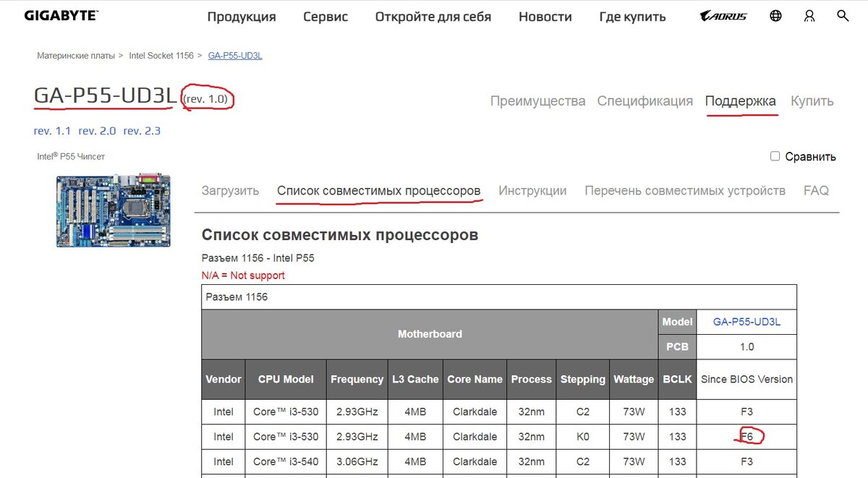
Task: Click the Since BIOS Version header
Action: (746, 379)
